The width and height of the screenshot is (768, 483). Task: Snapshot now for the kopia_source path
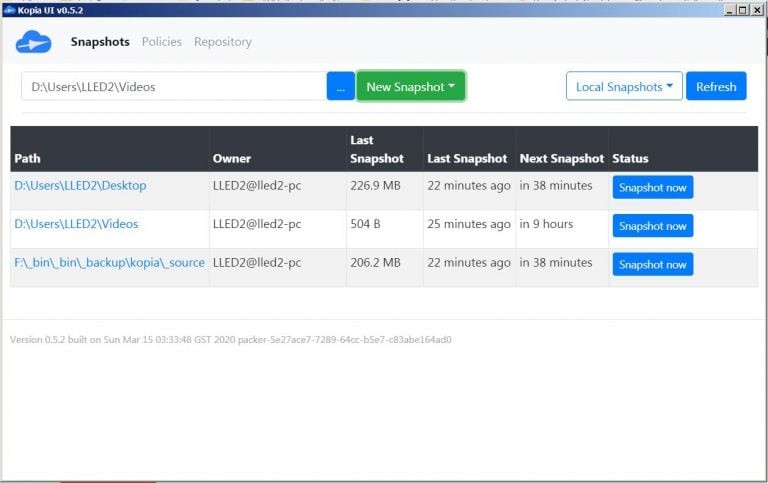coord(652,265)
